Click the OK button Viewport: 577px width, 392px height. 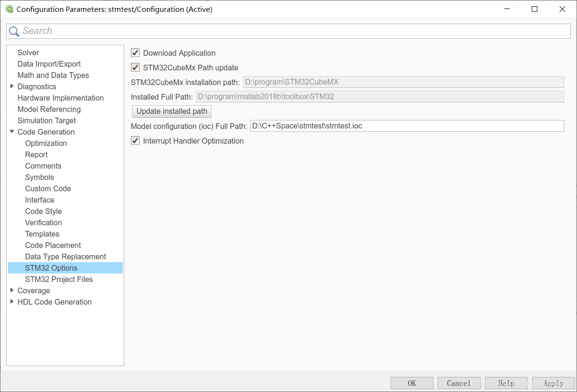(412, 383)
